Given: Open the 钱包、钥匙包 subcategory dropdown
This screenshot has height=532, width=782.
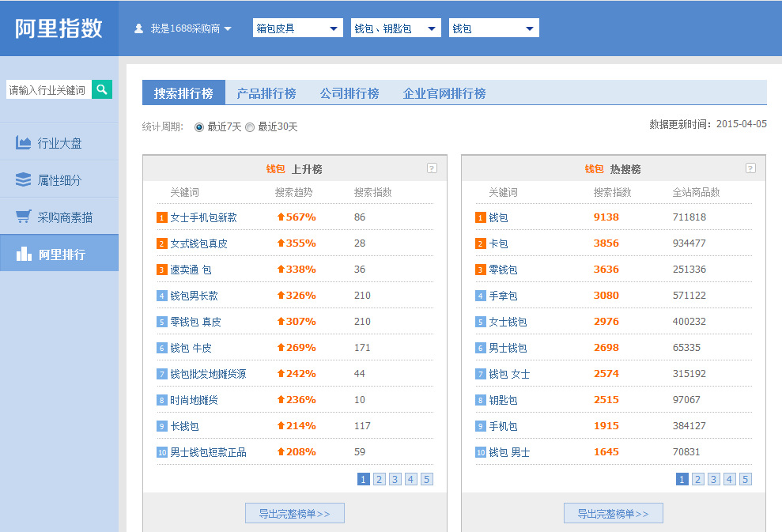Looking at the screenshot, I should tap(396, 28).
